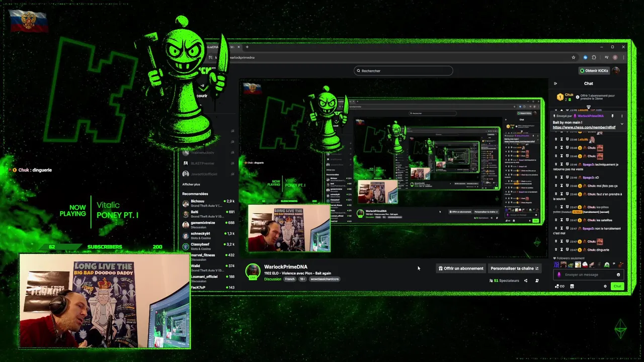The image size is (644, 362).
Task: Click the Envoyer un message field
Action: (x=588, y=275)
